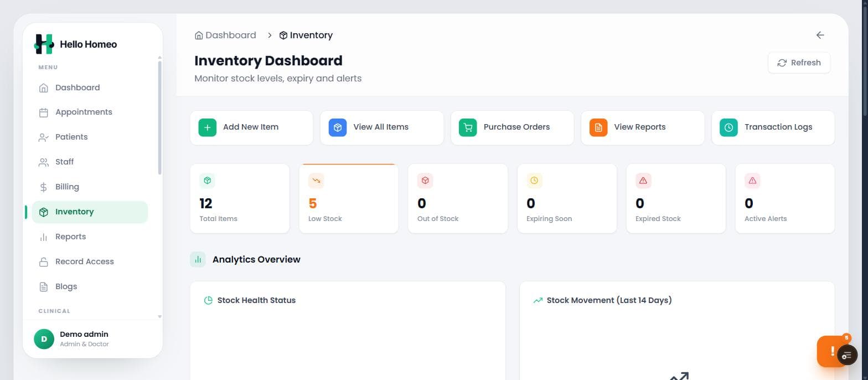Open Transaction Logs
868x380 pixels.
773,127
